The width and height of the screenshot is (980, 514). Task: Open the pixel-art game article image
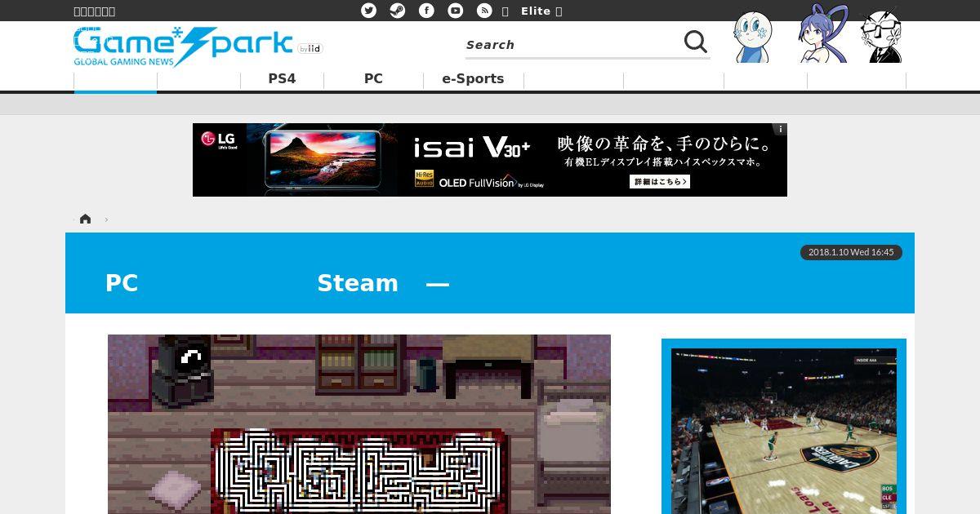(x=359, y=424)
